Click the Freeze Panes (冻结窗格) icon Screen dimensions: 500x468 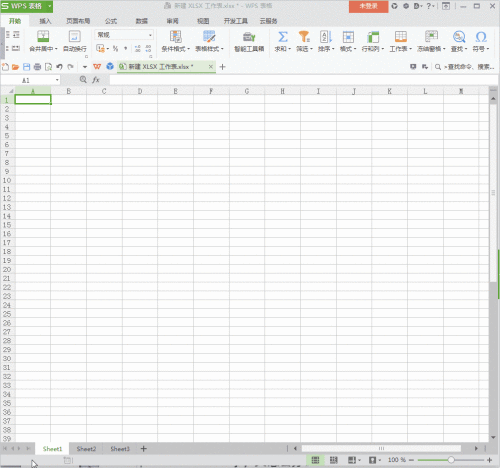tap(431, 36)
